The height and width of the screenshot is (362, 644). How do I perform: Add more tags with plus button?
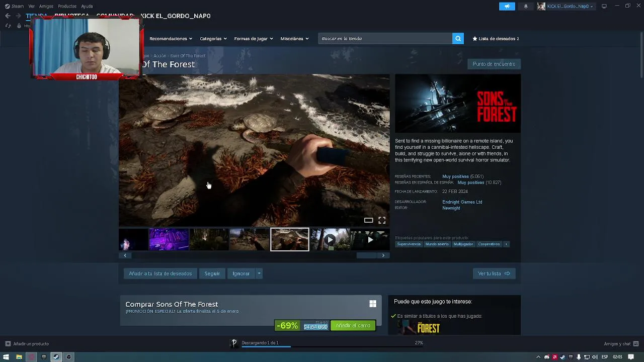click(x=506, y=244)
